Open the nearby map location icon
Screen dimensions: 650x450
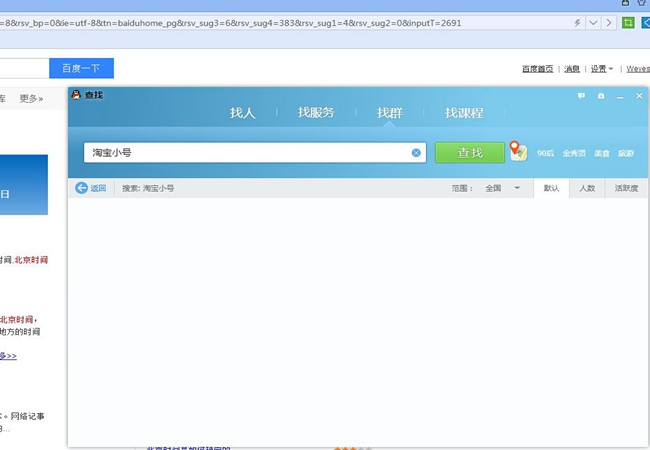[x=518, y=151]
